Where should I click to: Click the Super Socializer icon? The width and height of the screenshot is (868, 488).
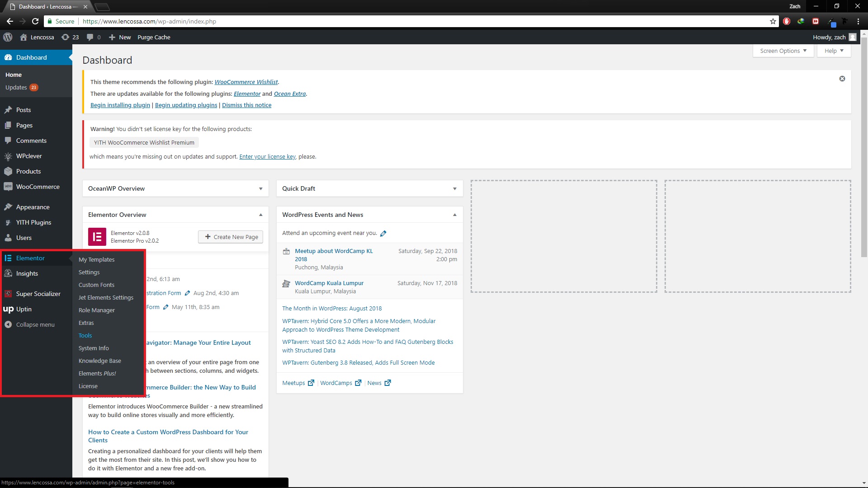point(8,294)
